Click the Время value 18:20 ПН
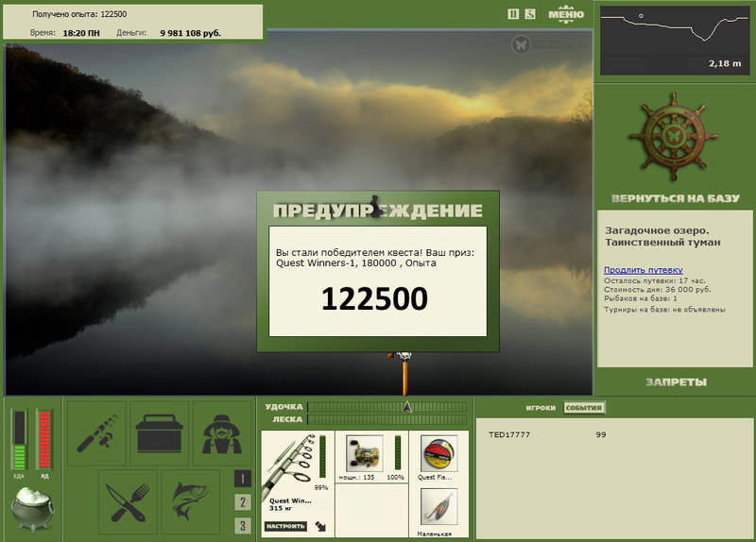Image resolution: width=756 pixels, height=542 pixels. 81,33
